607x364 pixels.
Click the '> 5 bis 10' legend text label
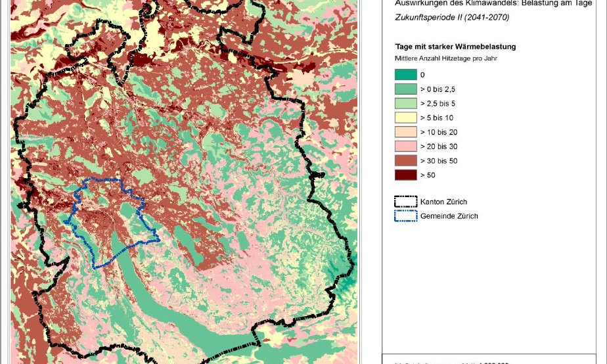click(x=436, y=118)
